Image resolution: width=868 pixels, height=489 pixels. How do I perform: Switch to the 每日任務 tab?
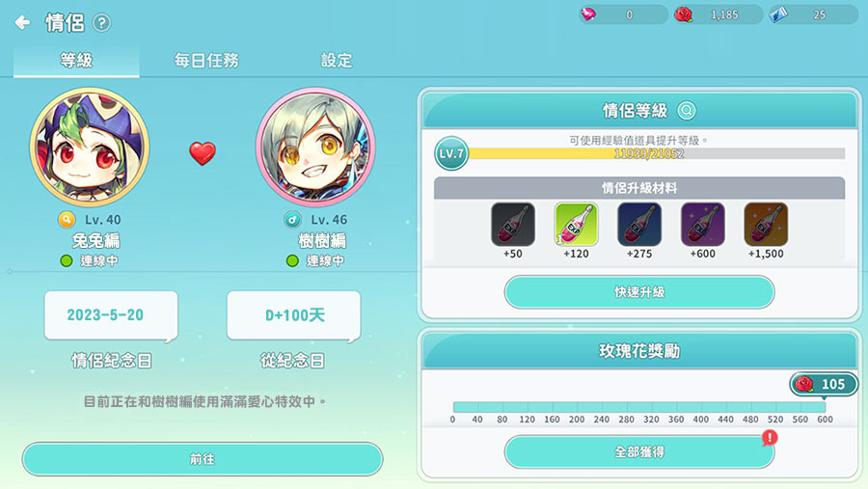tap(206, 60)
